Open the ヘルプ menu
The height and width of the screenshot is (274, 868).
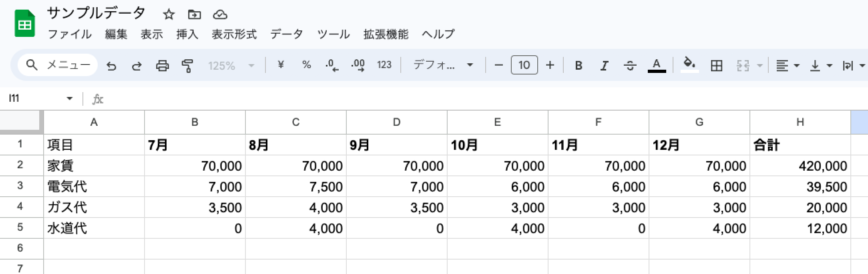(x=438, y=34)
